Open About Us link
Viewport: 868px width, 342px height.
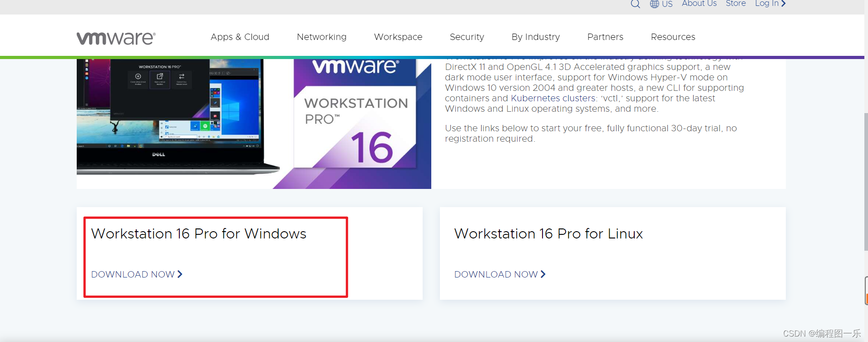pos(699,4)
